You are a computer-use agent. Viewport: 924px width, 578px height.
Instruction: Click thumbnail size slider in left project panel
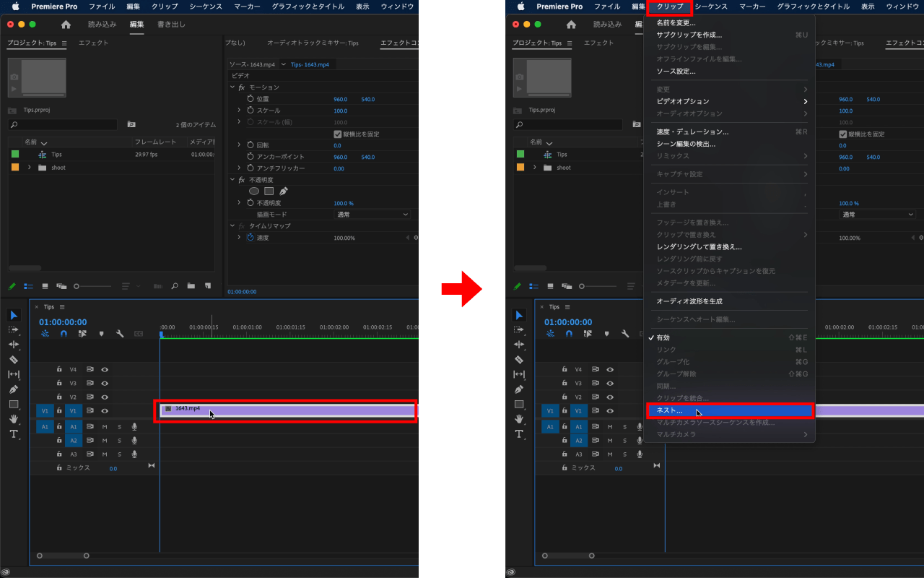(93, 286)
